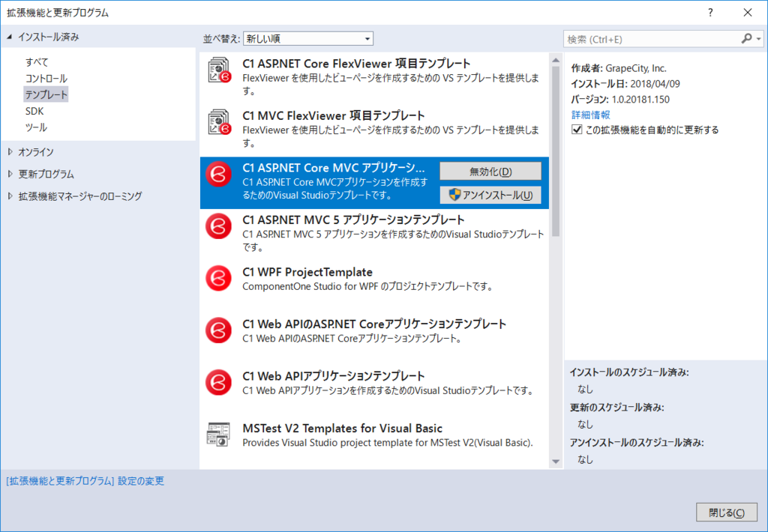
Task: Open the 詳細情報 link
Action: pos(591,115)
